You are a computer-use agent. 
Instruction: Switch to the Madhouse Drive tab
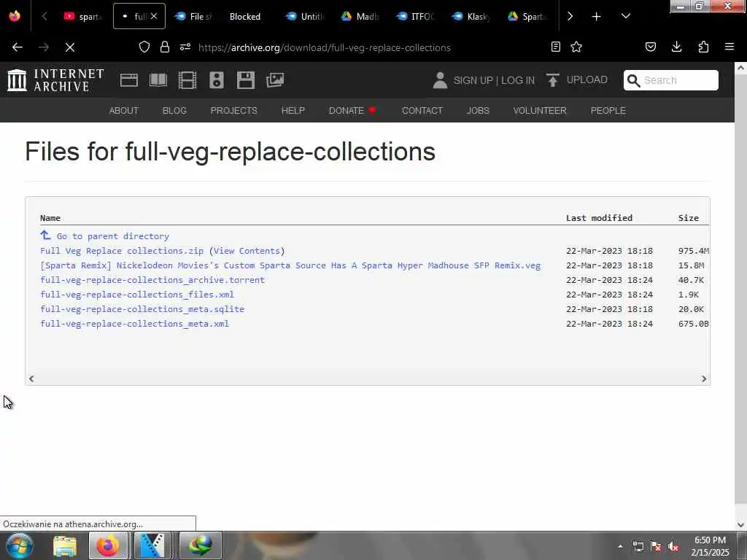click(360, 16)
